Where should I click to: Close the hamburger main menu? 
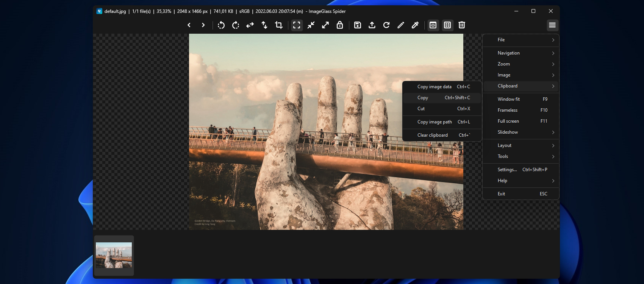pos(552,25)
